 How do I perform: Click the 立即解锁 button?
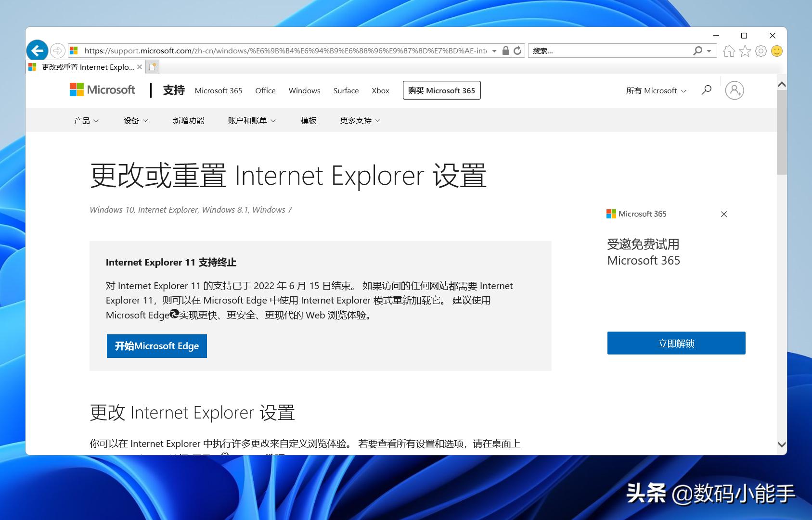pyautogui.click(x=676, y=343)
